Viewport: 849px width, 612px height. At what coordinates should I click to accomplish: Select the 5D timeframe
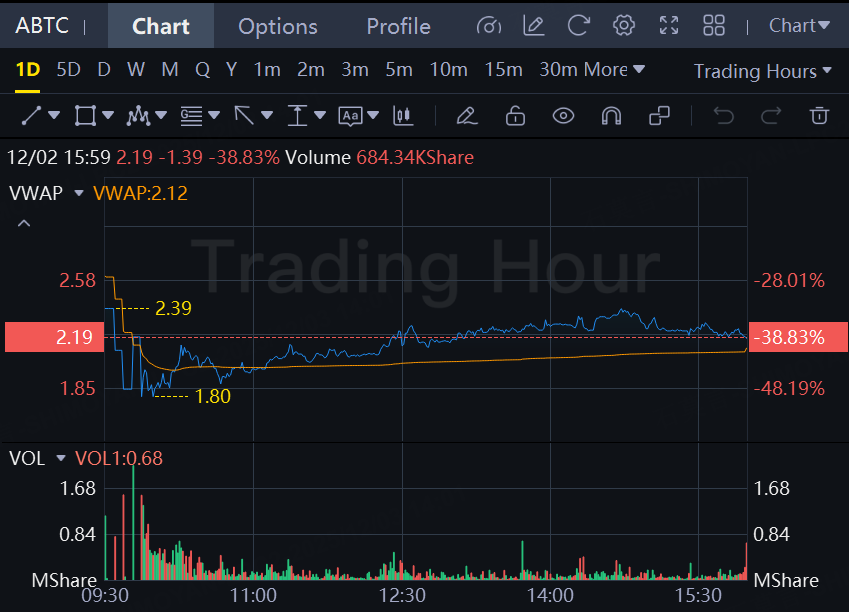coord(68,70)
